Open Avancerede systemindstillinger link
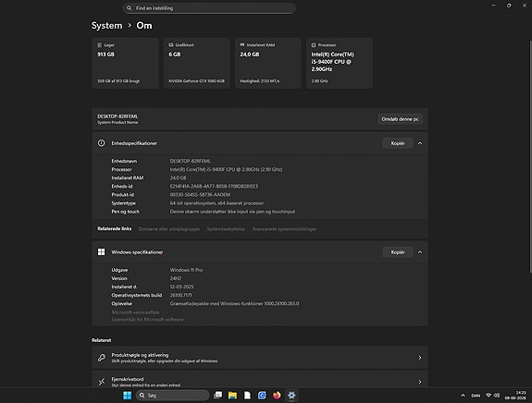 [x=284, y=229]
